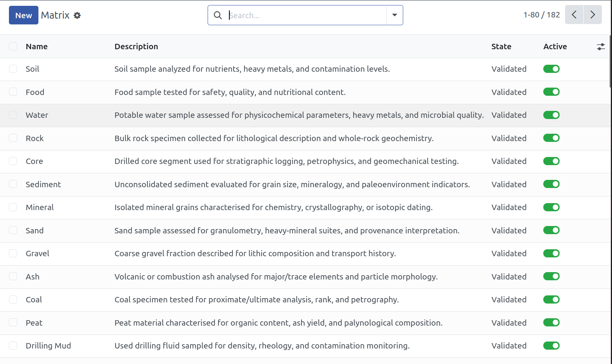
Task: Disable the Active toggle for Food
Action: pyautogui.click(x=551, y=92)
